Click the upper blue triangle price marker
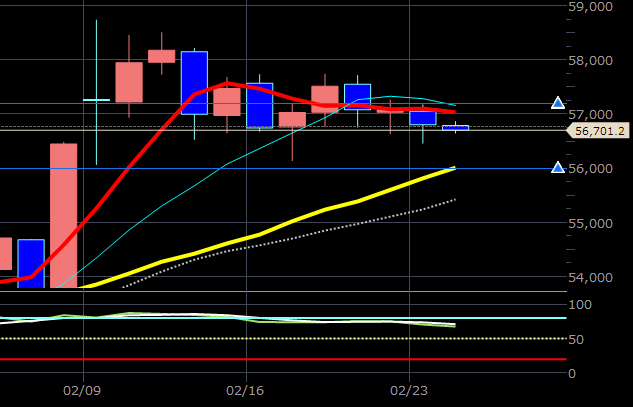633x407 pixels. [x=558, y=103]
